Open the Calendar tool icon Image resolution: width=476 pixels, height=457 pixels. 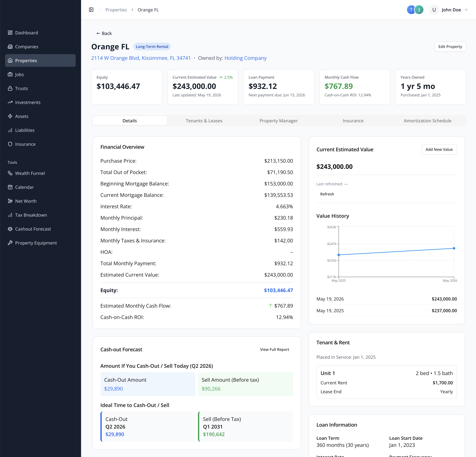tap(10, 187)
